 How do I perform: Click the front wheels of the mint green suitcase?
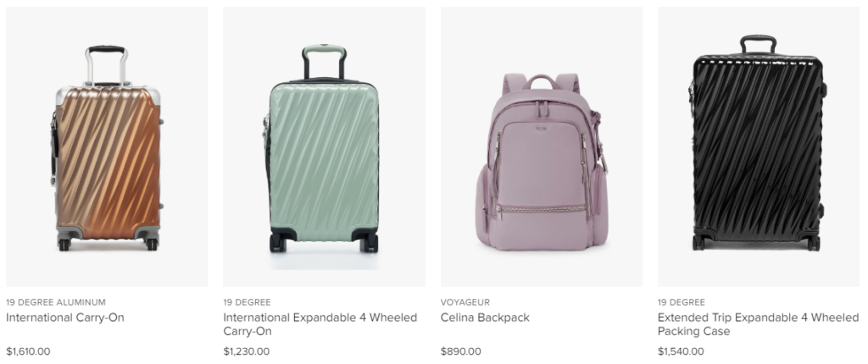[324, 242]
